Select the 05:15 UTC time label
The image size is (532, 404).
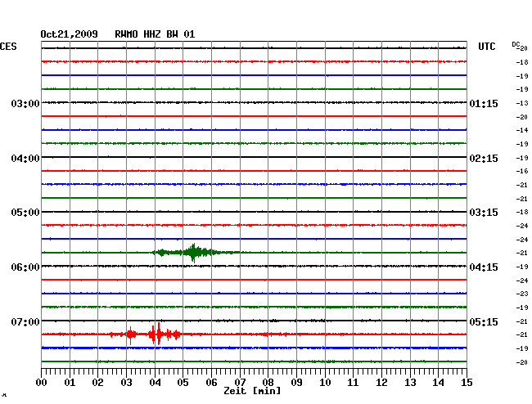[484, 321]
